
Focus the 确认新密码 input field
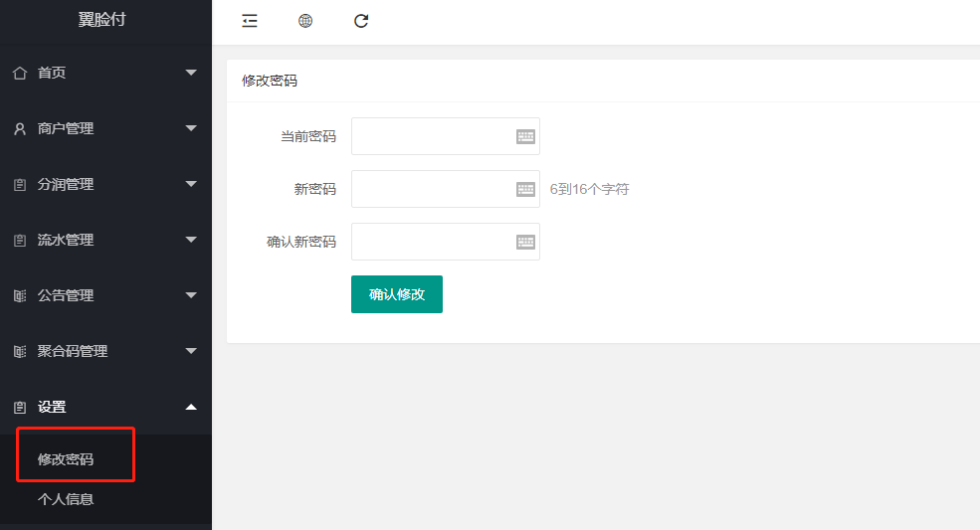pos(446,242)
